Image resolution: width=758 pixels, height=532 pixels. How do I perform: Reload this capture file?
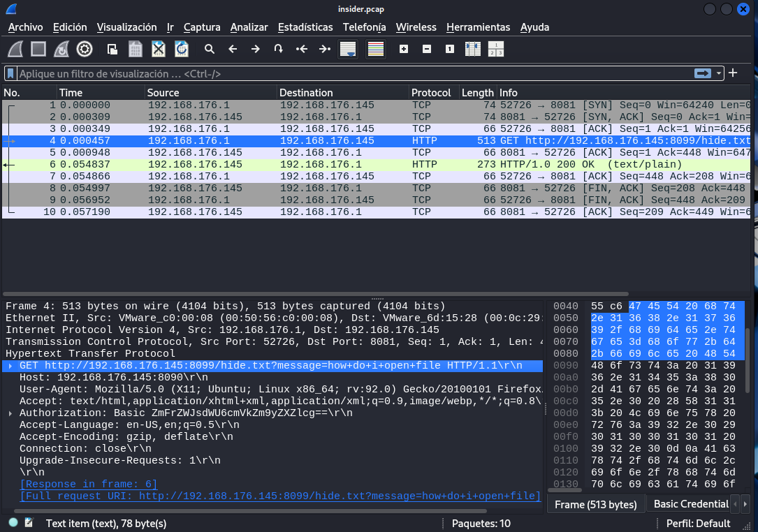181,49
